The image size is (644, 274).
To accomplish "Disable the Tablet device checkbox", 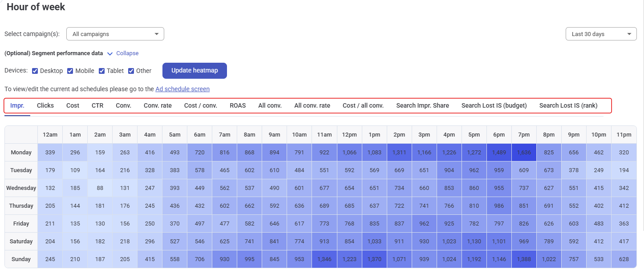I will click(x=102, y=71).
